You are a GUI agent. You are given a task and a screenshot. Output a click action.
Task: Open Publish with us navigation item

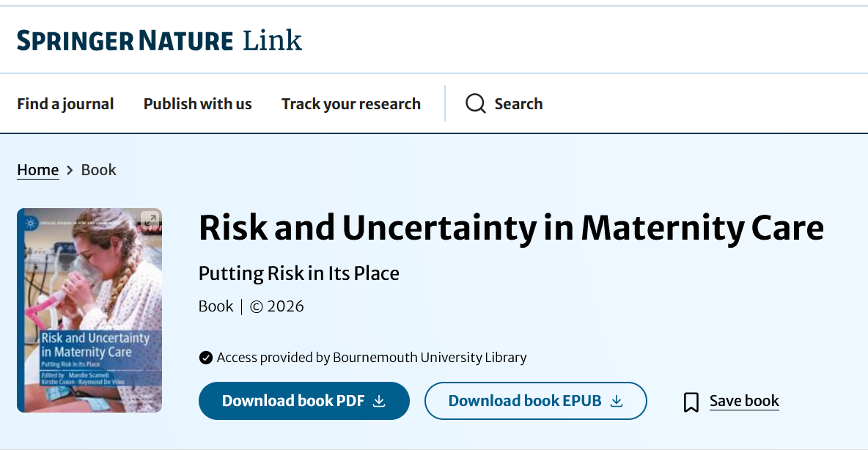tap(198, 104)
